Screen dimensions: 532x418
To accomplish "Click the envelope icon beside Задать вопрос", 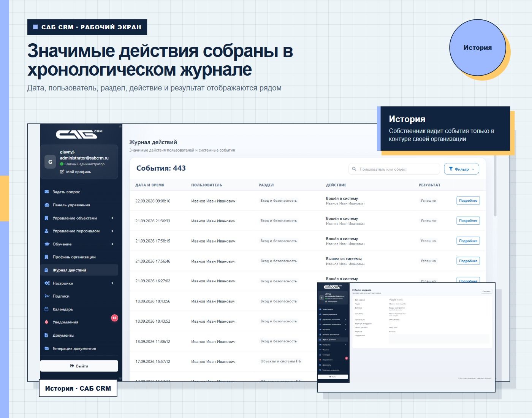I will point(47,192).
